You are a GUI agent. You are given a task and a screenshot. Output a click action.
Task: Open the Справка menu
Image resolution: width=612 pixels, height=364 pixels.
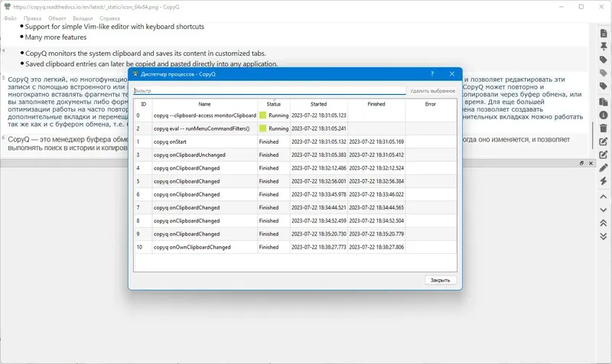point(109,18)
